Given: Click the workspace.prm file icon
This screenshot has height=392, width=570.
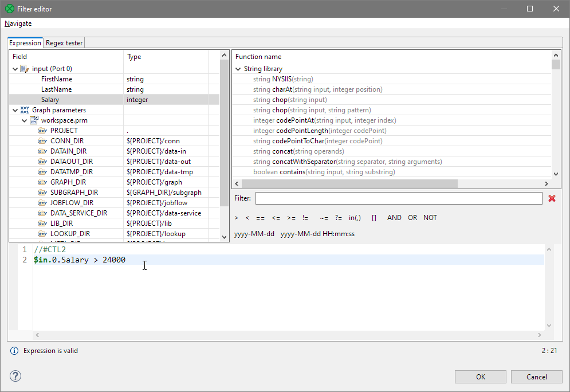Looking at the screenshot, I should [x=34, y=120].
